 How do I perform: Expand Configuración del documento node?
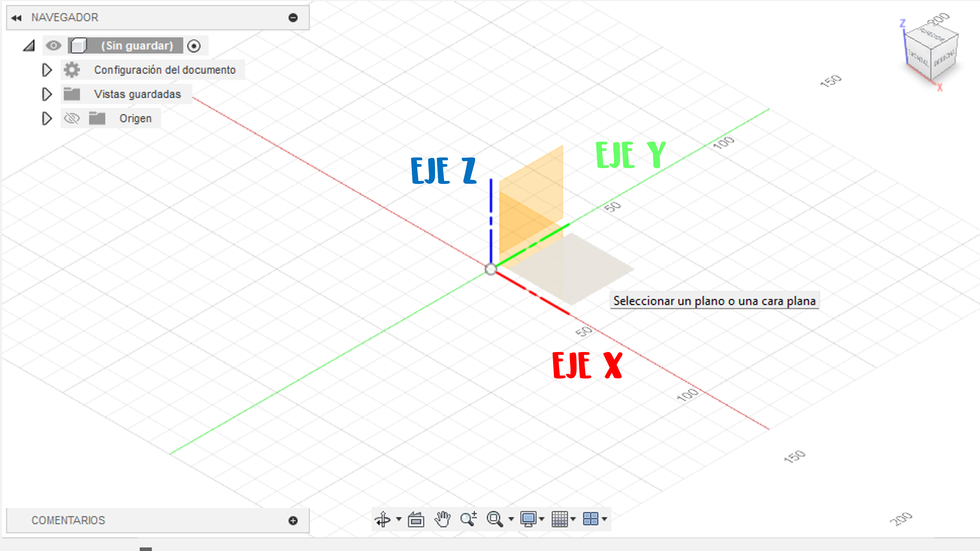point(47,70)
